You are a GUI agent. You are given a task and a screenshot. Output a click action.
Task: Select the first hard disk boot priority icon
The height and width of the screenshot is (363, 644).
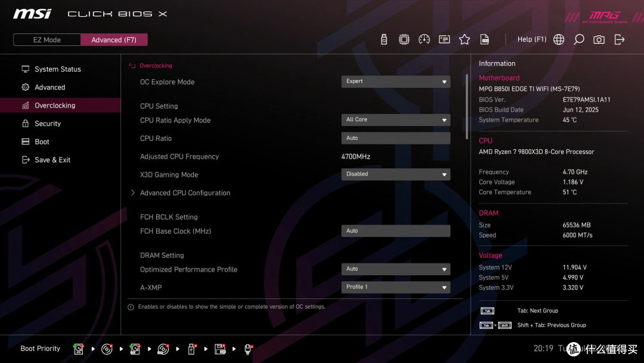[79, 349]
